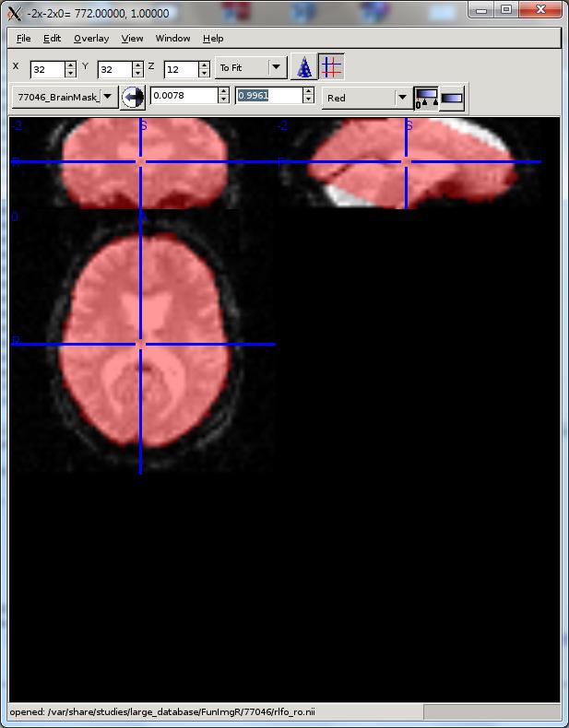
Task: Click the X application icon in title bar
Action: (x=14, y=9)
